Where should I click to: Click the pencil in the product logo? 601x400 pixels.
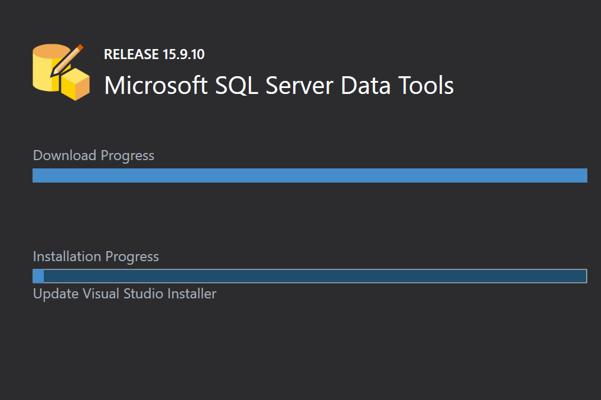click(x=67, y=60)
